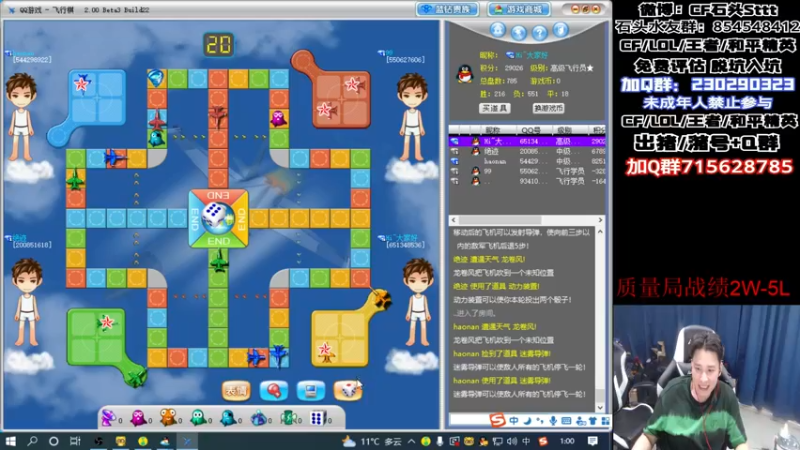Click the red balloon button below board
Image resolution: width=800 pixels, height=450 pixels.
(x=273, y=391)
